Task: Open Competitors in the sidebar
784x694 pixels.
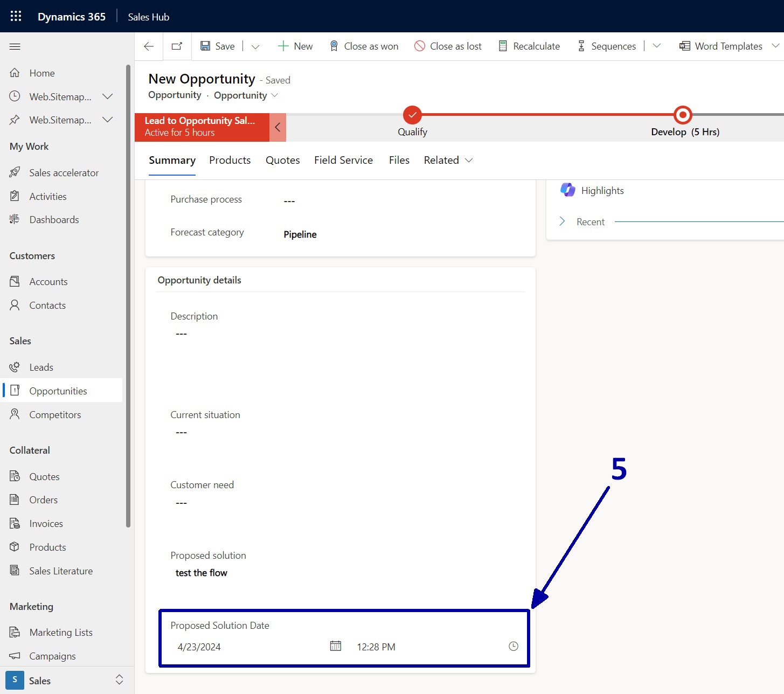Action: point(61,414)
